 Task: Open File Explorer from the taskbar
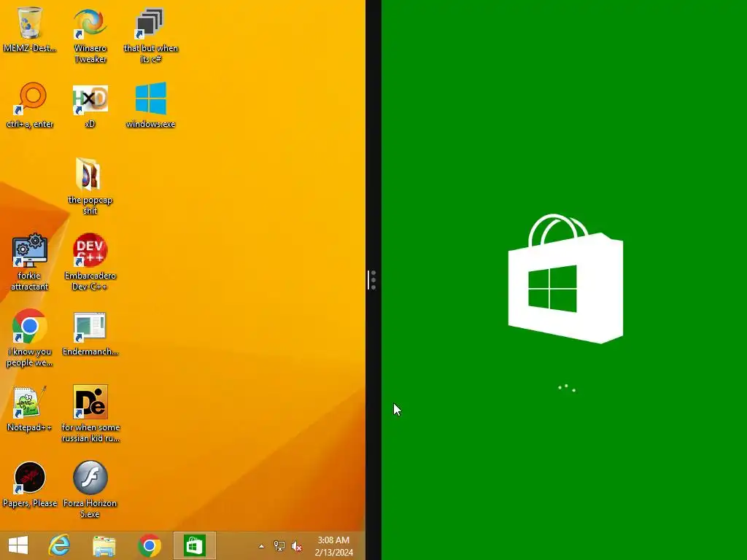tap(104, 545)
